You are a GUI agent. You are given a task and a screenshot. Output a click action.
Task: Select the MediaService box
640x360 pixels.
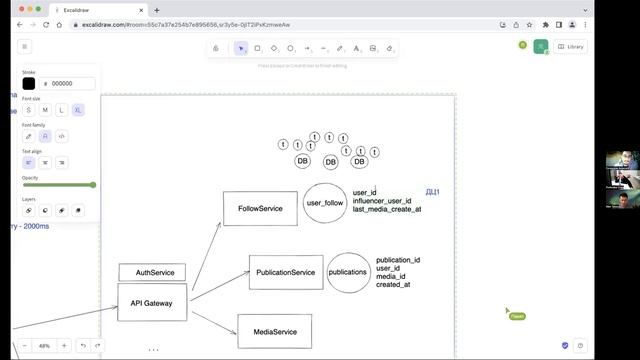(x=275, y=331)
